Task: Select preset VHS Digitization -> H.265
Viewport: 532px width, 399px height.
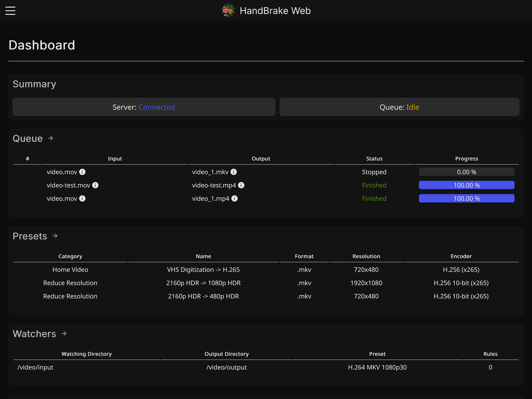Action: point(204,269)
